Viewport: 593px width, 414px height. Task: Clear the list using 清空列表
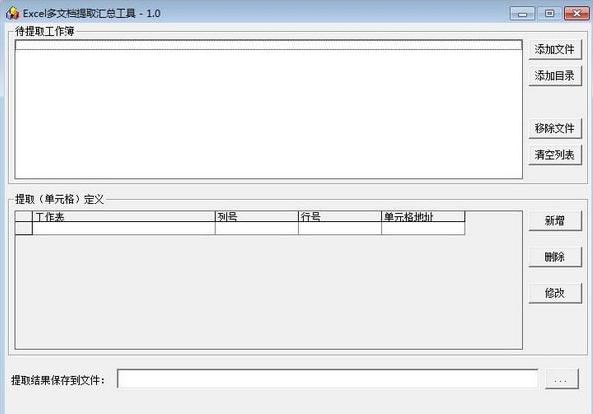coord(555,155)
